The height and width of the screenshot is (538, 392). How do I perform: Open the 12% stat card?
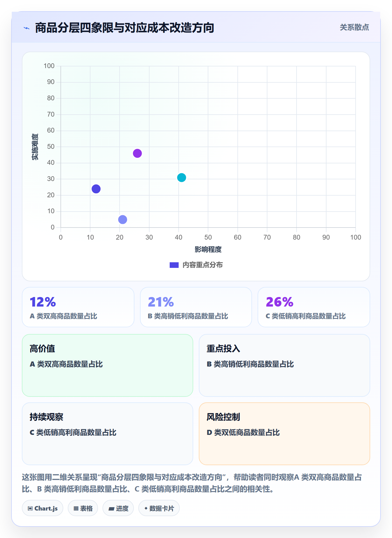coord(78,307)
